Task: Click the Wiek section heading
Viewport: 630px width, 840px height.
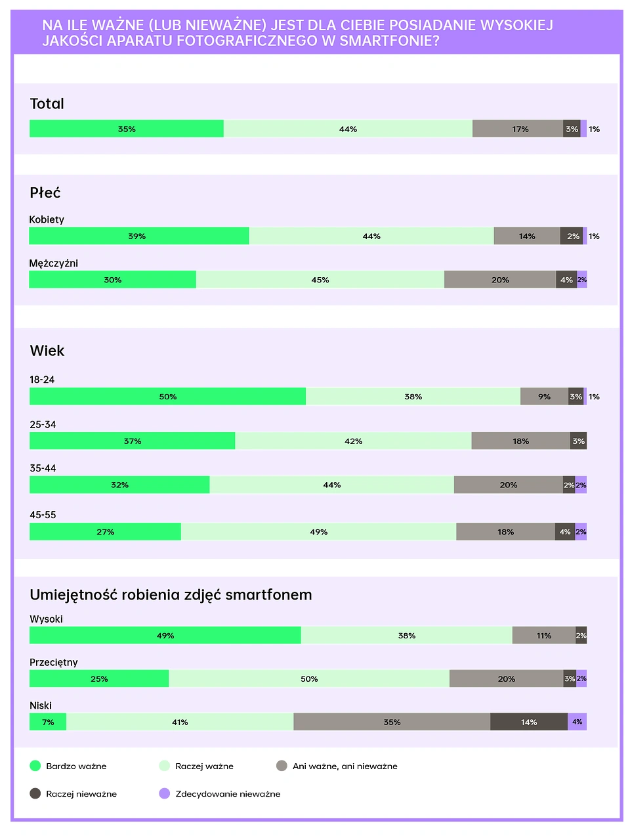Action: click(47, 350)
